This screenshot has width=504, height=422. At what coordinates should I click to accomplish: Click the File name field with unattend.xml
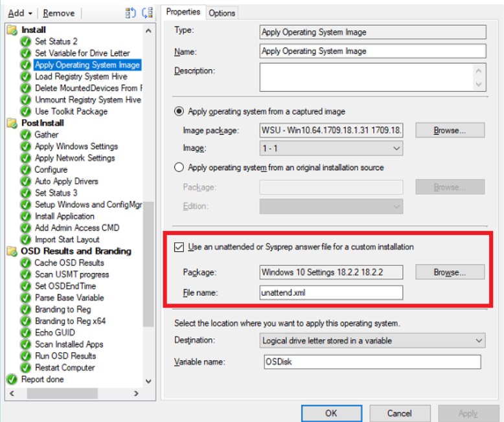coord(331,293)
